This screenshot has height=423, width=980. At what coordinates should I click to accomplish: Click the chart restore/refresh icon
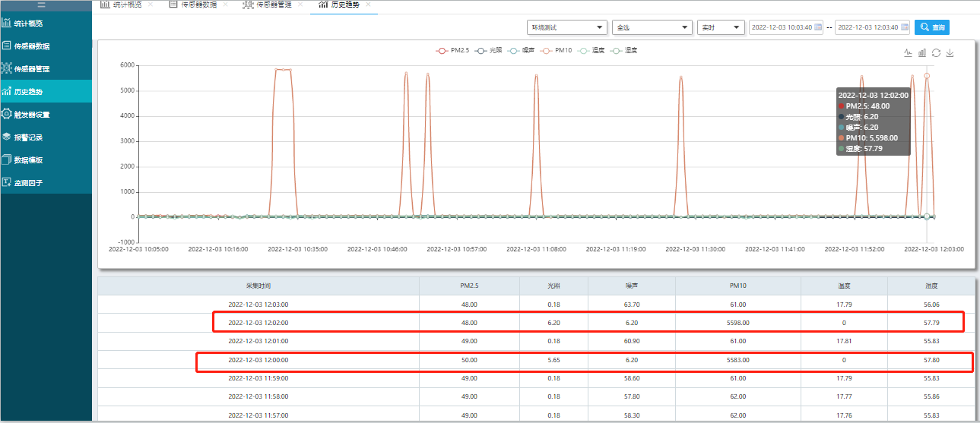[x=936, y=53]
